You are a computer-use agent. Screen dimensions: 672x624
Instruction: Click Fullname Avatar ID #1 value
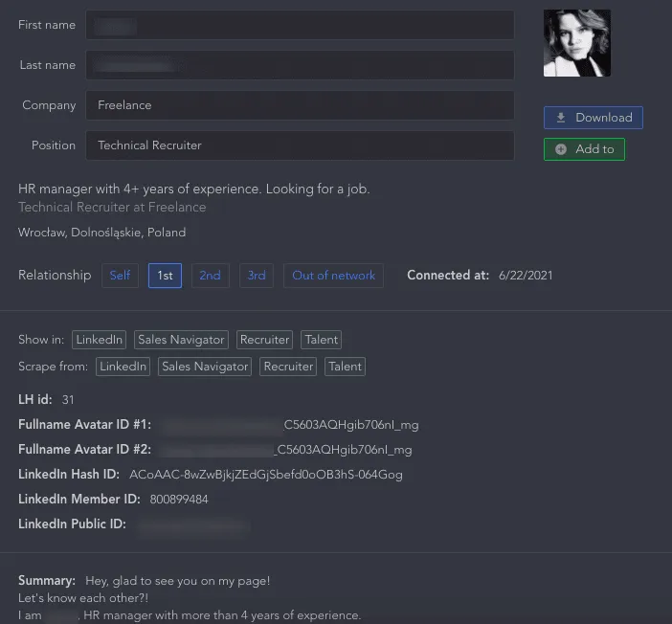coord(291,425)
